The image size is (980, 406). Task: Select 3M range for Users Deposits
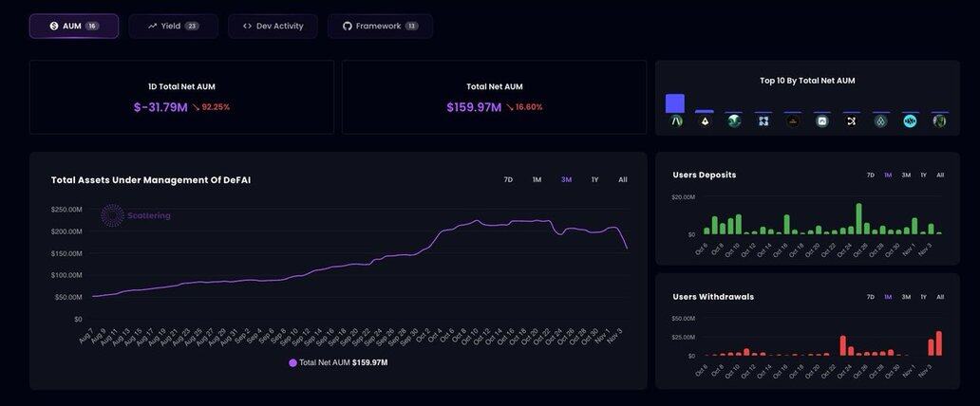coord(906,175)
